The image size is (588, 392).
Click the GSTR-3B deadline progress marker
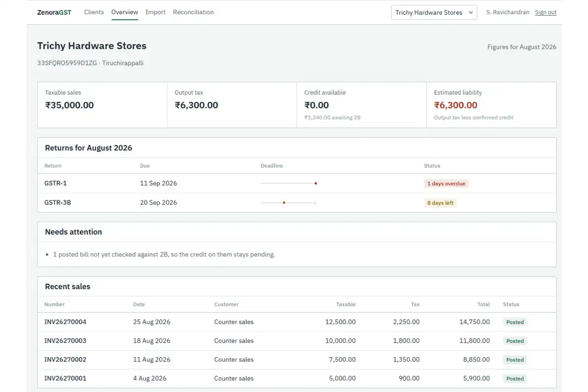tap(284, 203)
